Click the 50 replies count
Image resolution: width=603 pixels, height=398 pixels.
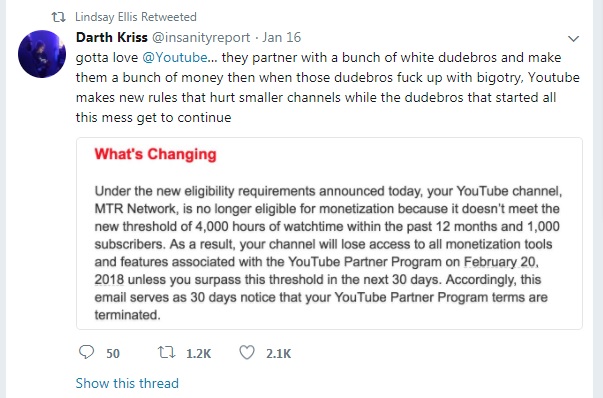point(113,353)
